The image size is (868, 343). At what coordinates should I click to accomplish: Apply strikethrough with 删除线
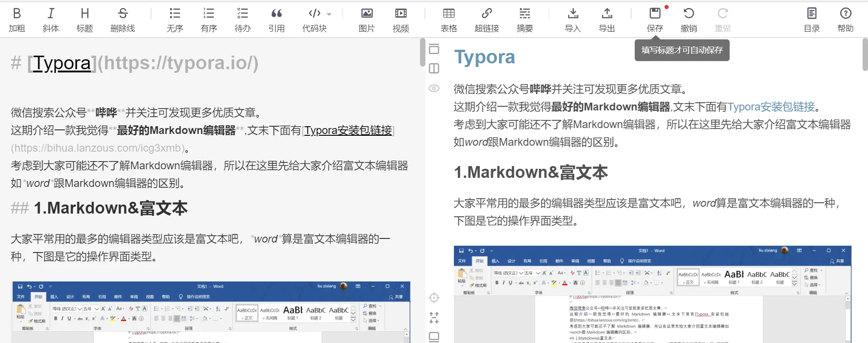(x=123, y=19)
